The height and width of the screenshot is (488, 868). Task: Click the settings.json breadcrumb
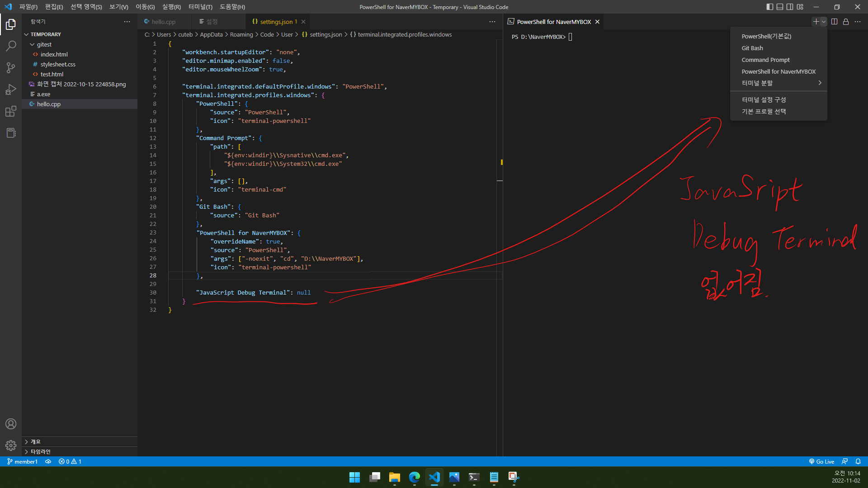tap(322, 34)
